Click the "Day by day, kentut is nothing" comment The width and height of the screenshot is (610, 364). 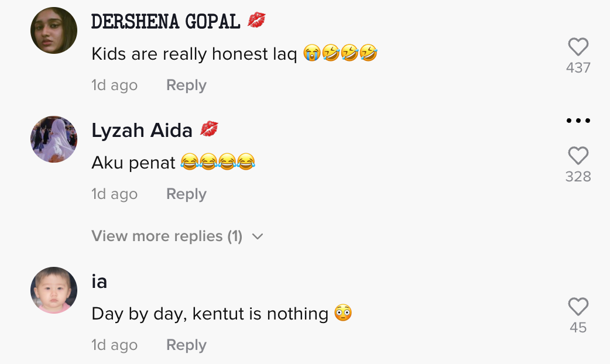(x=210, y=314)
